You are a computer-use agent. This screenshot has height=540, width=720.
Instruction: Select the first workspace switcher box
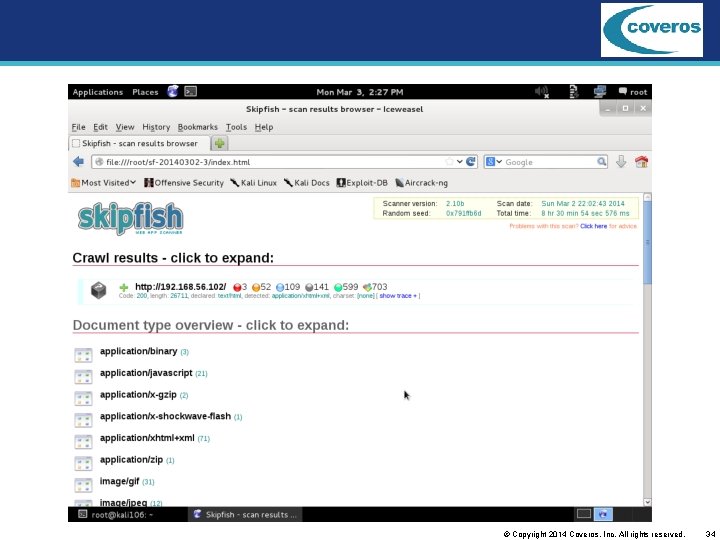584,514
